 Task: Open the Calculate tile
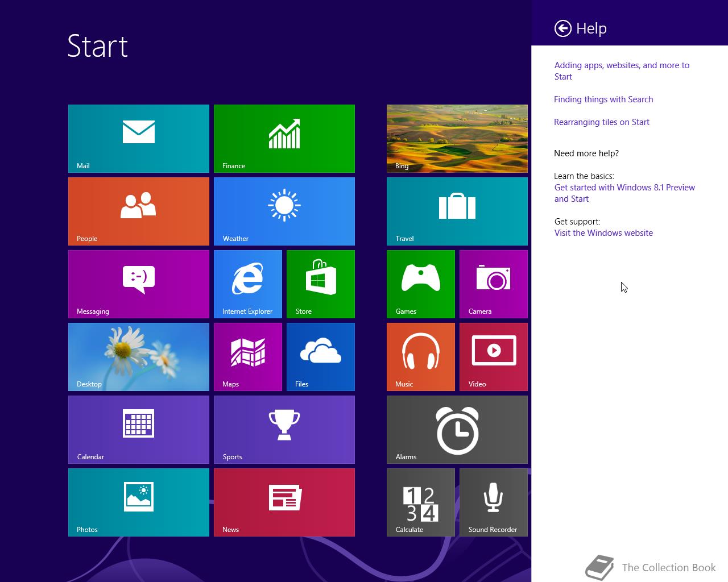pos(421,502)
